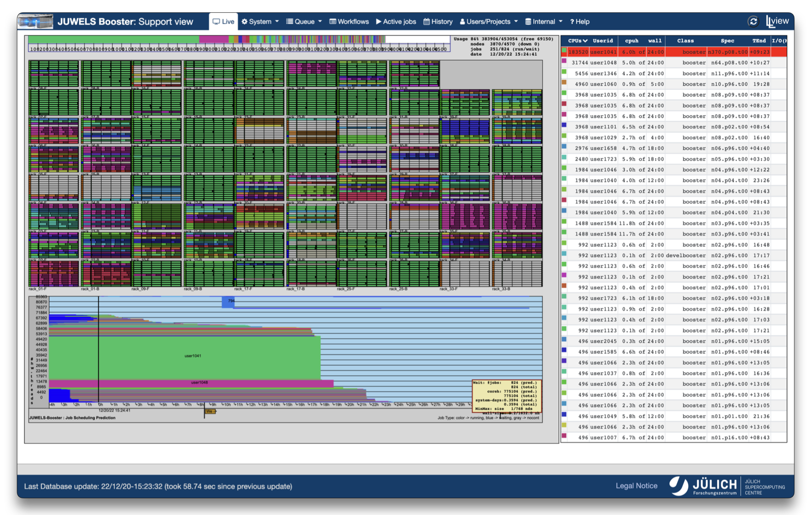Sort the job table by Userid header

(x=603, y=41)
